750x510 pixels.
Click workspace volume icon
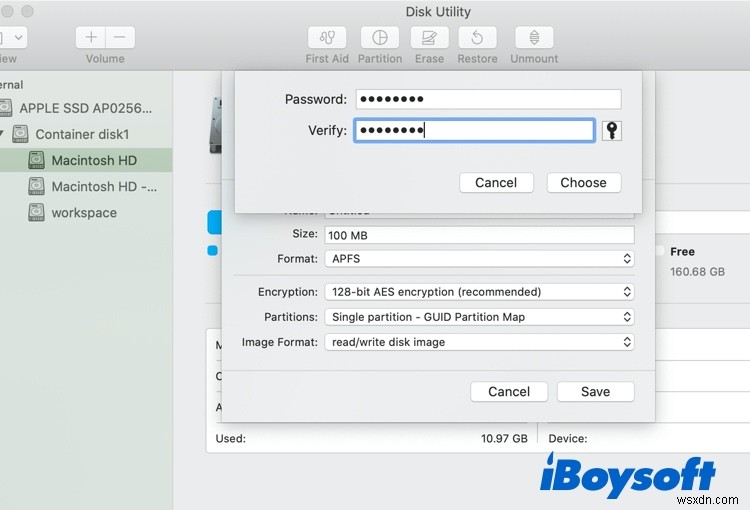coord(36,212)
